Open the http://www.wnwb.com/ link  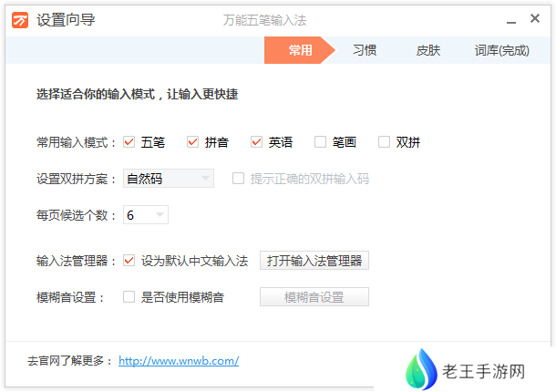[x=179, y=361]
